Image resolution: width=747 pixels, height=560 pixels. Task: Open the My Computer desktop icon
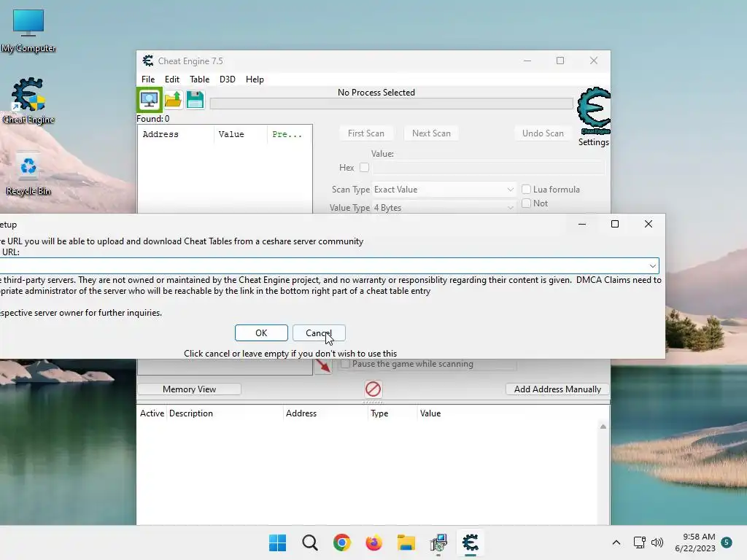click(x=28, y=31)
